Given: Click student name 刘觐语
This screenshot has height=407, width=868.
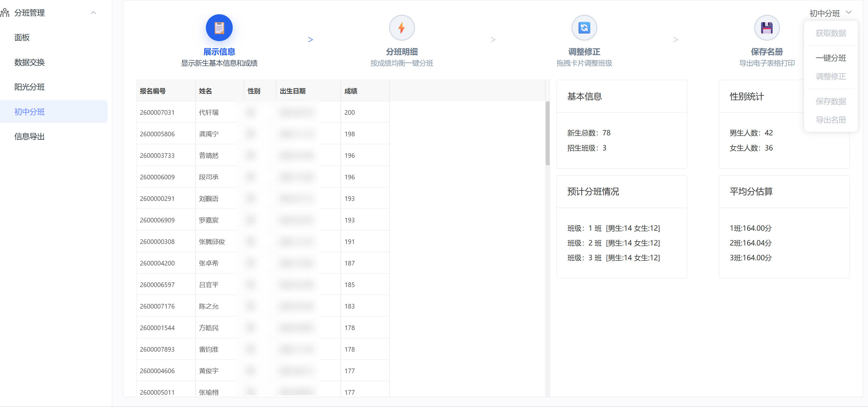Looking at the screenshot, I should tap(209, 199).
